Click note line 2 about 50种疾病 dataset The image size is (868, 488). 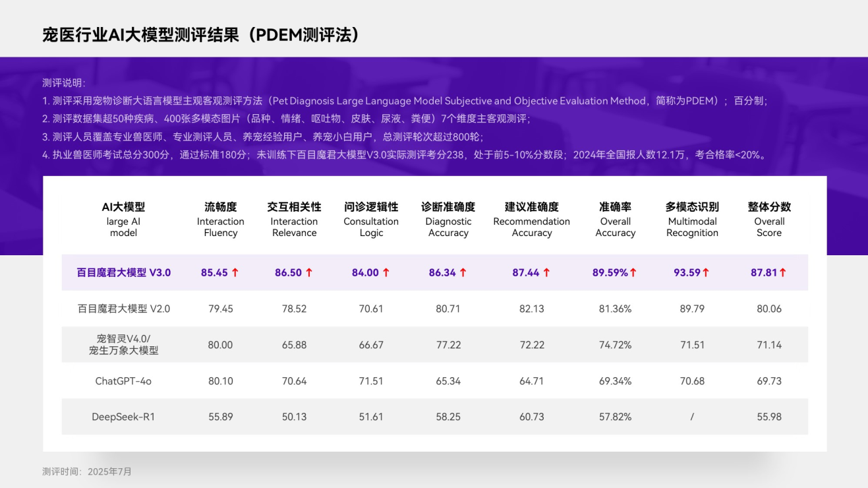[286, 119]
